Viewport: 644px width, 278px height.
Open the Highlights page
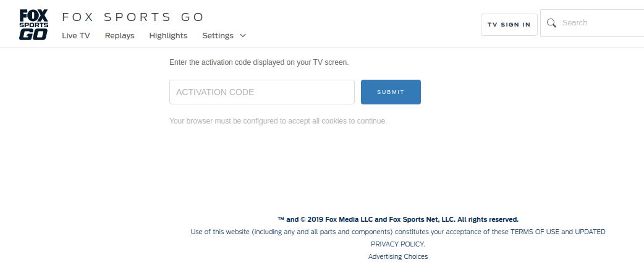point(168,36)
